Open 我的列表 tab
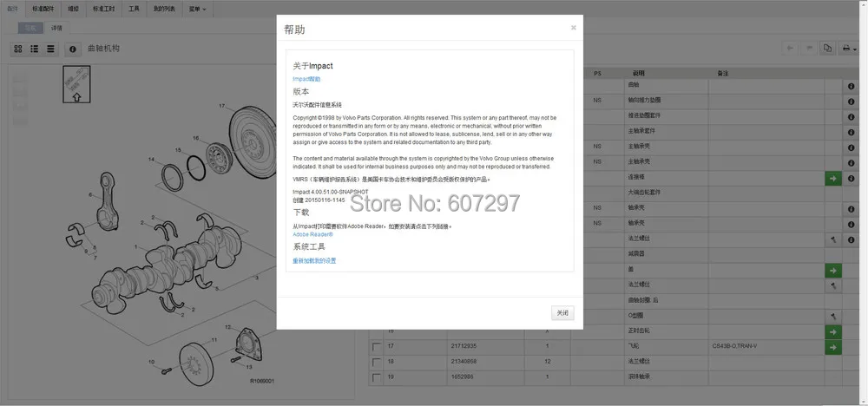The width and height of the screenshot is (868, 406). pyautogui.click(x=164, y=9)
